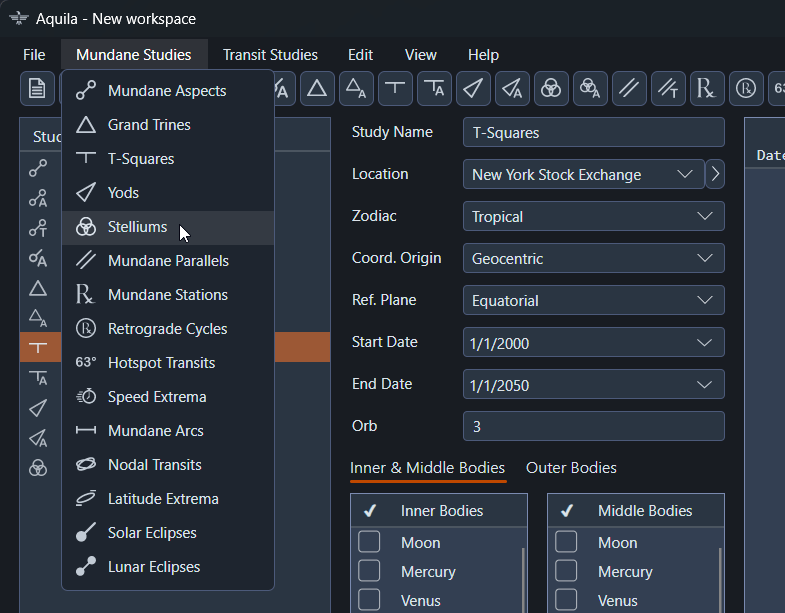Choose Solar Eclipses from the menu
The width and height of the screenshot is (785, 613).
168,533
